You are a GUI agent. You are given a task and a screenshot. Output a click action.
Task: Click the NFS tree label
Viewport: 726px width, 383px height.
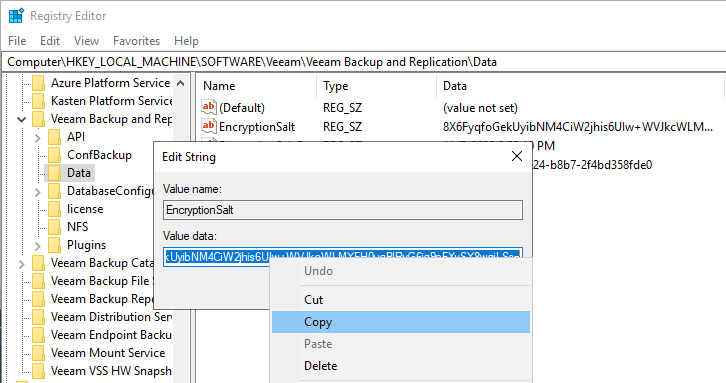[x=77, y=227]
